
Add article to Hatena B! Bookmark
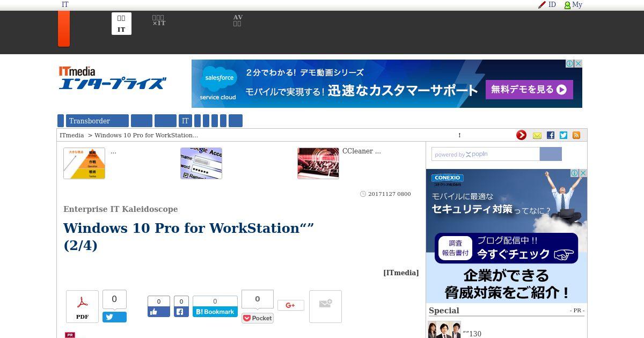pyautogui.click(x=215, y=312)
